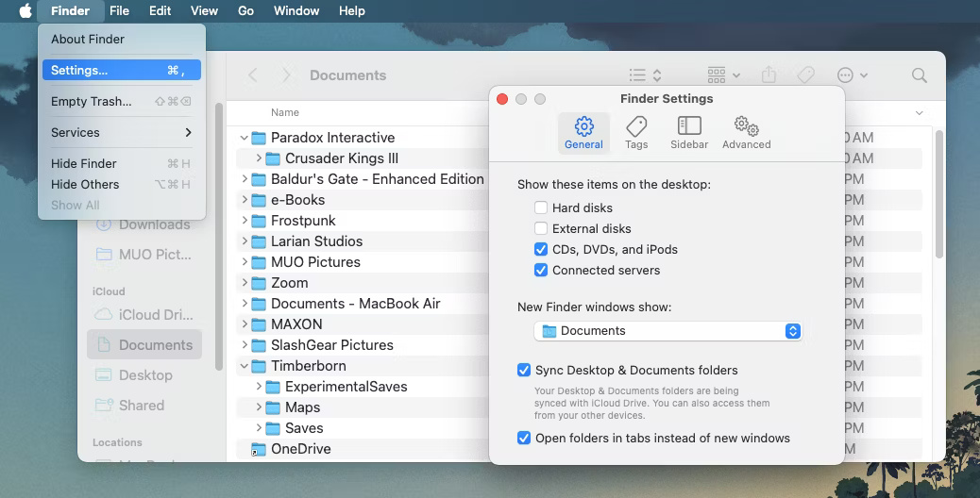The height and width of the screenshot is (498, 980).
Task: Open the Edit menu
Action: pos(160,10)
